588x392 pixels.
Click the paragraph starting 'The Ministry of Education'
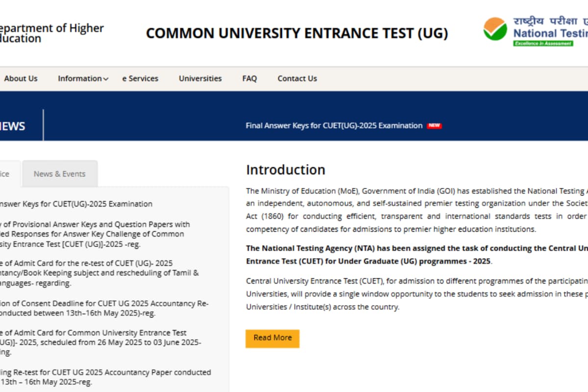click(417, 210)
